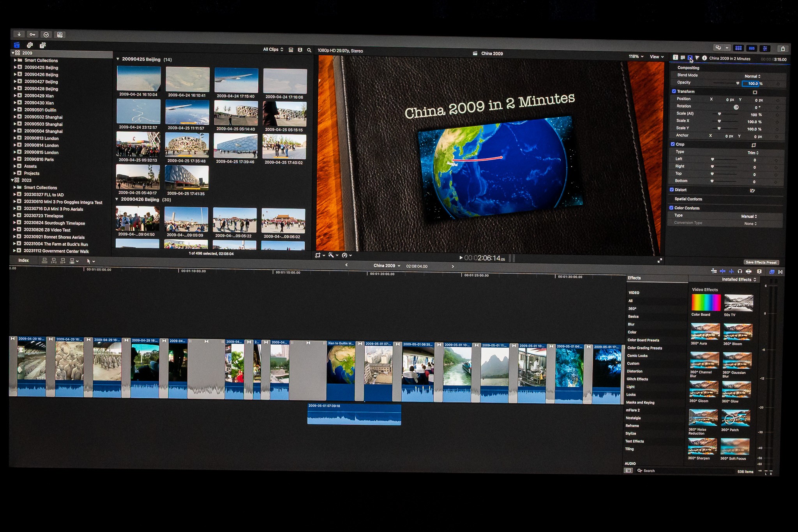Open the info inspector icon

[x=704, y=58]
